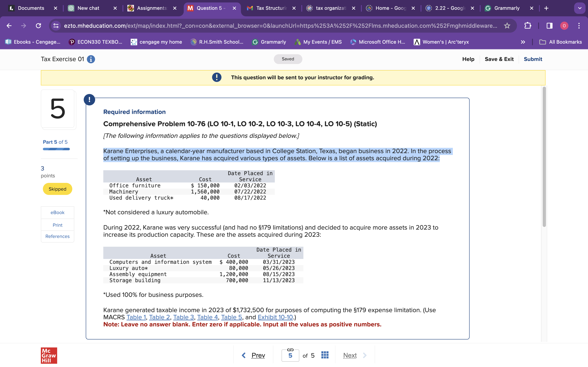The image size is (588, 367).
Task: Bookmark this page using the star icon
Action: 507,26
